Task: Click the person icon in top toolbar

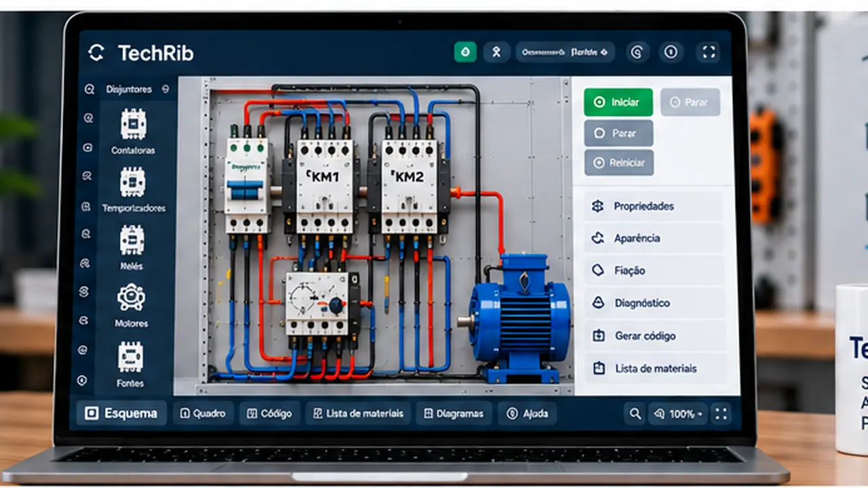Action: 496,52
